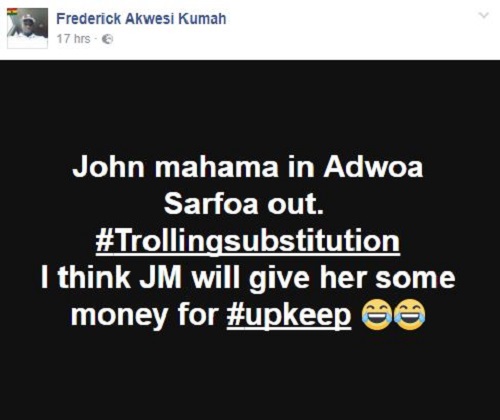Click the "Sarfoa out." text line
Screen dimensions: 500x420
pyautogui.click(x=244, y=204)
